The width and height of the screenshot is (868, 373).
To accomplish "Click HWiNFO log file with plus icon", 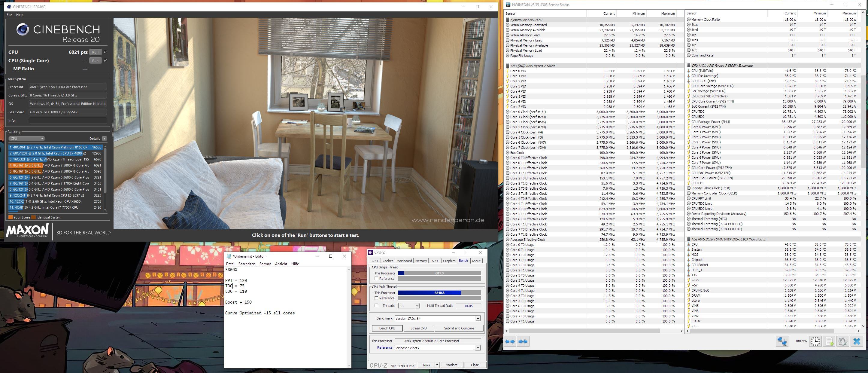I will 829,341.
